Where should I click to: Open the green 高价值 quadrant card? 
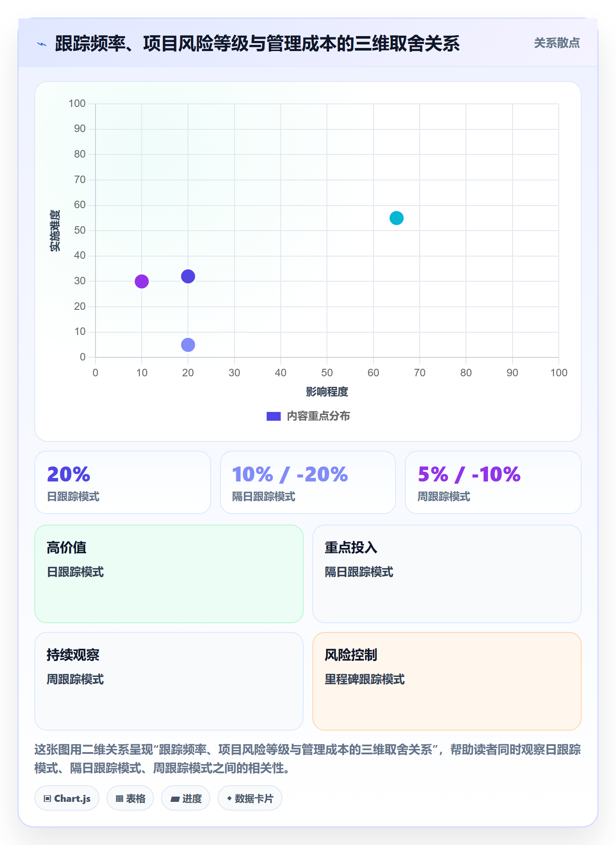coord(169,574)
